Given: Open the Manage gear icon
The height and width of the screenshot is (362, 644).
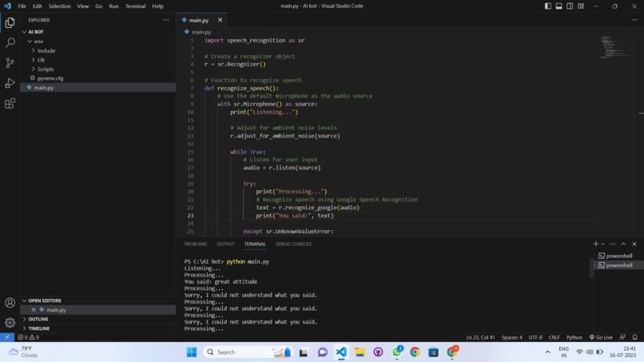Looking at the screenshot, I should tap(10, 323).
